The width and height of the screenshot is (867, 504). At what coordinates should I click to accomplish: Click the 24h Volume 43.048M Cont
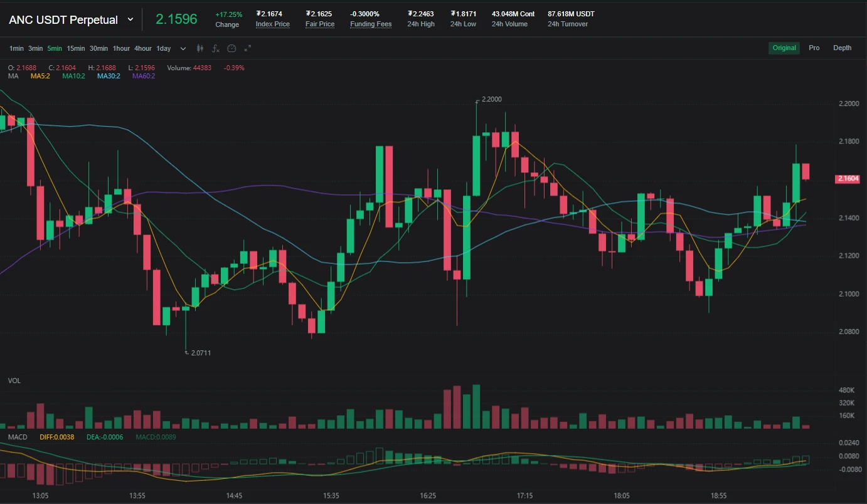[x=513, y=14]
